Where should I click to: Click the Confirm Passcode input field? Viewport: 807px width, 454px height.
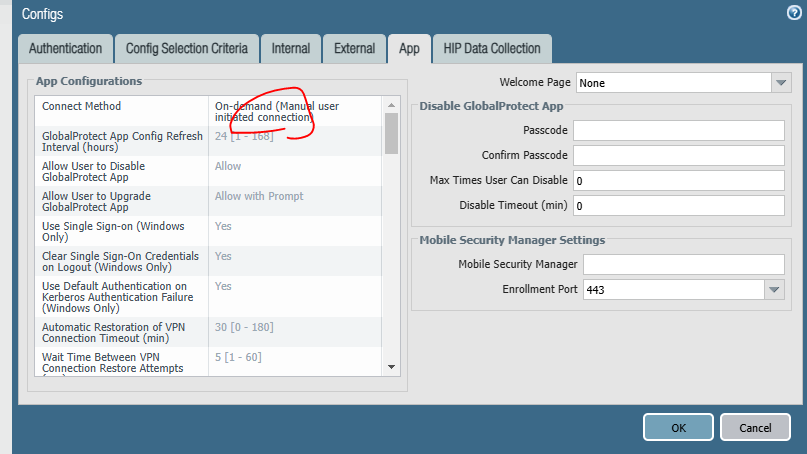679,155
